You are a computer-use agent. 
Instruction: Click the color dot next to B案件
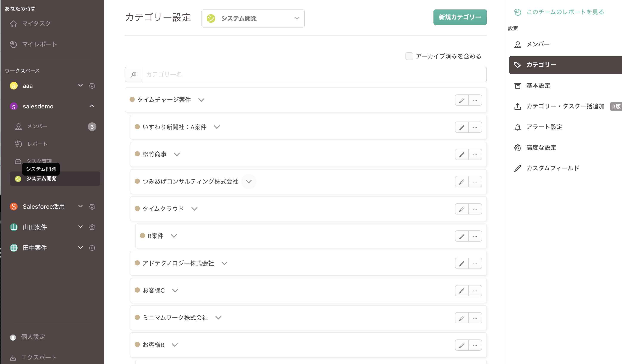[143, 236]
